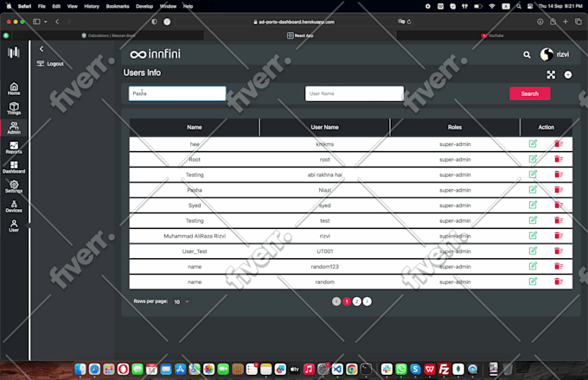The width and height of the screenshot is (588, 380).
Task: Delete the Syed user row
Action: [x=559, y=206]
